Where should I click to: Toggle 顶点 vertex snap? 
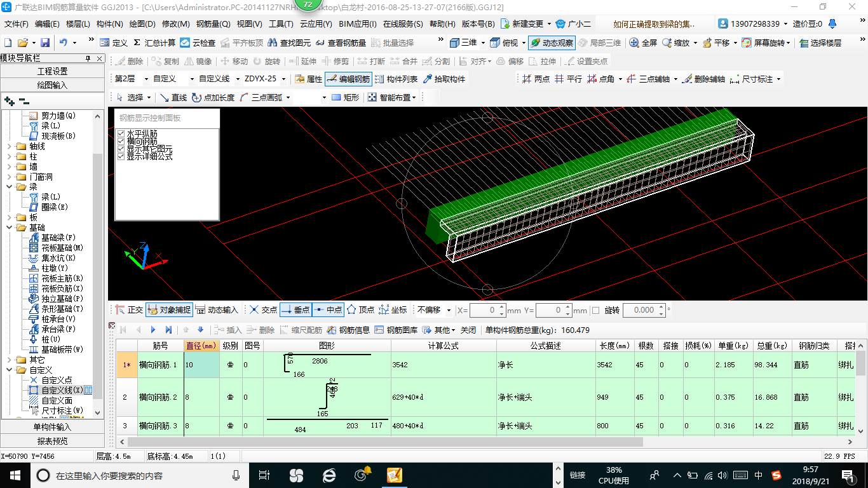click(360, 310)
